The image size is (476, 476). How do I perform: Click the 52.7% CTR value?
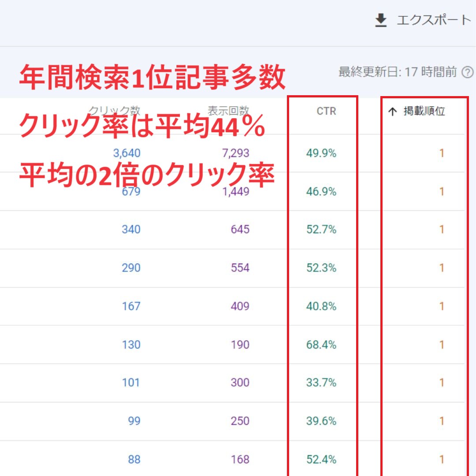[321, 229]
